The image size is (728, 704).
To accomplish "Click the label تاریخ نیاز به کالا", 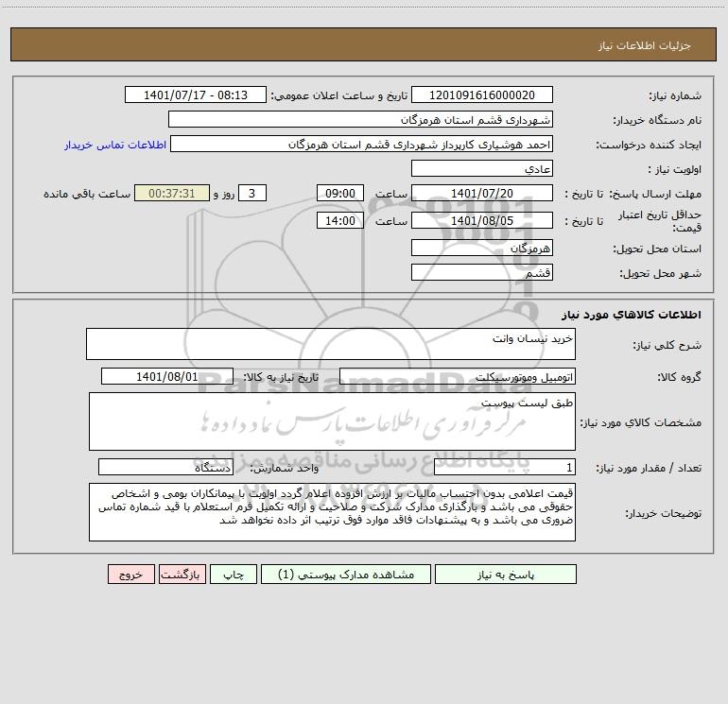I will point(282,377).
